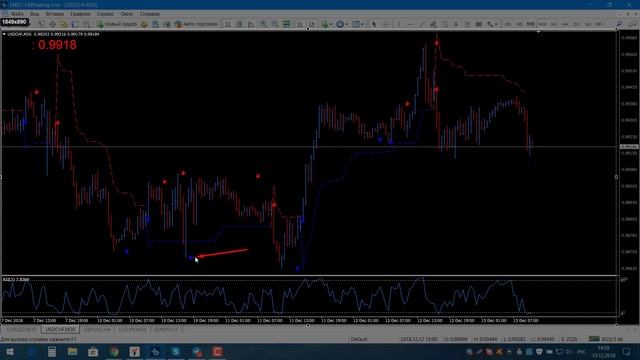Viewport: 640px width, 360px height.
Task: Click the RSI indicator label
Action: 16,280
